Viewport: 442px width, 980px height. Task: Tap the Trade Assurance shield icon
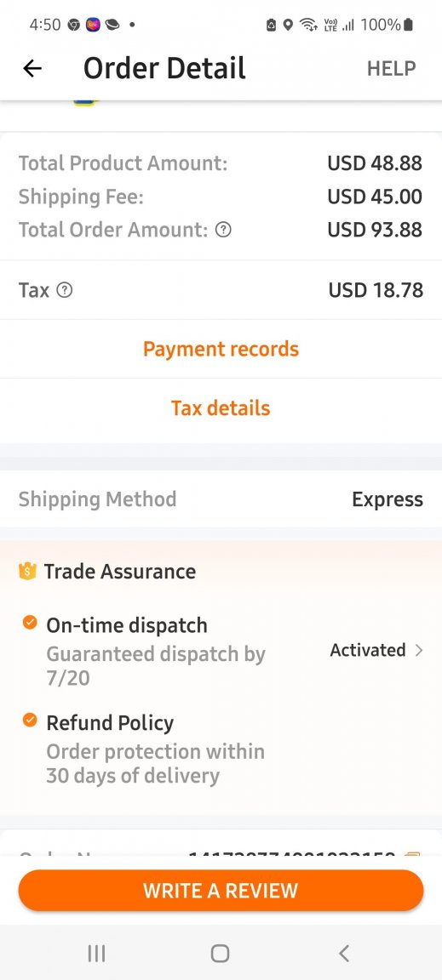pyautogui.click(x=27, y=571)
